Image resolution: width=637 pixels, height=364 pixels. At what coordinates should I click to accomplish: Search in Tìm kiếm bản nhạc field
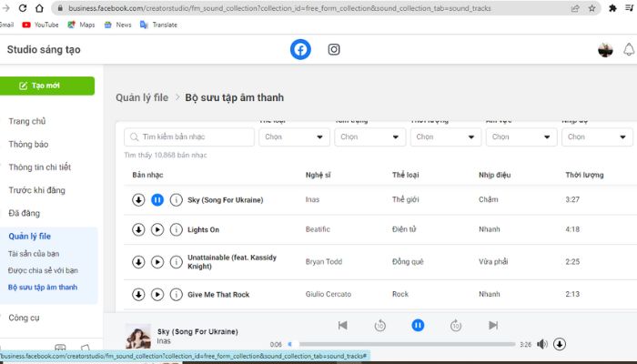(189, 136)
